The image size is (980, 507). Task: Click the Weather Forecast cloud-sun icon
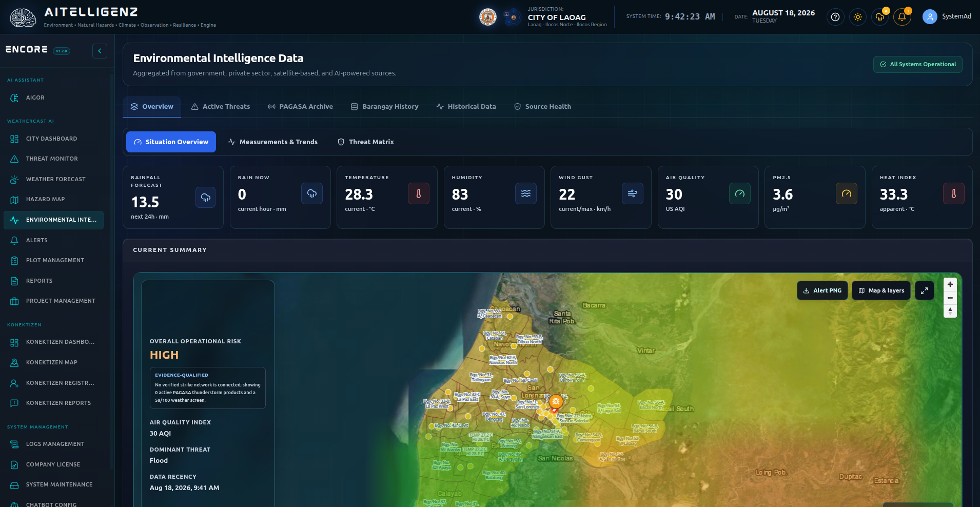click(14, 180)
